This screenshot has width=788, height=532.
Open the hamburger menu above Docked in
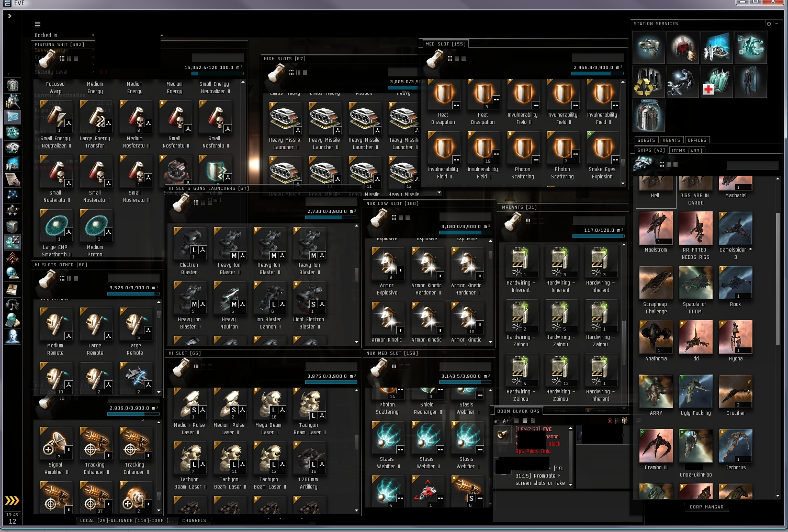38,25
